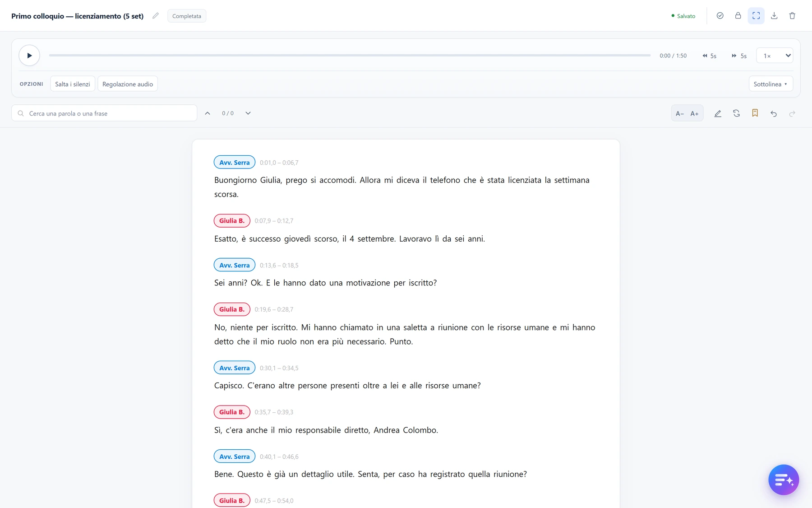Image resolution: width=812 pixels, height=508 pixels.
Task: Toggle Regolazione audio option
Action: [128, 84]
